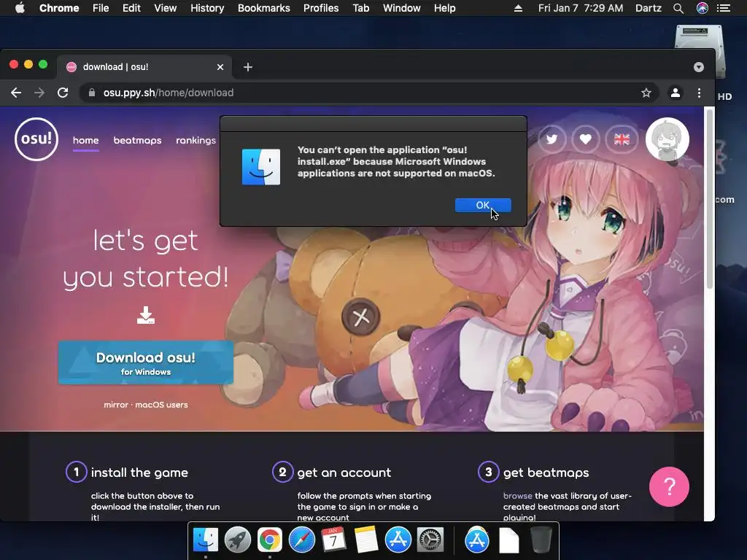
Task: Launch Safari from the Dock
Action: tap(301, 540)
